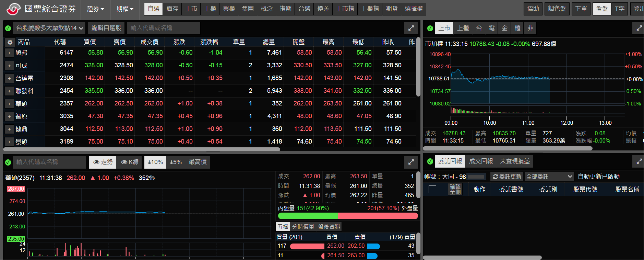Click the watchlist horizontal scrollbar
The height and width of the screenshot is (260, 644).
click(x=142, y=149)
